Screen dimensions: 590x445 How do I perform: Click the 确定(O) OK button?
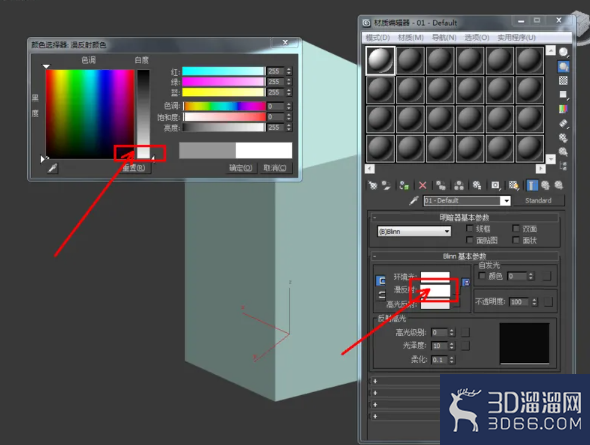(240, 168)
